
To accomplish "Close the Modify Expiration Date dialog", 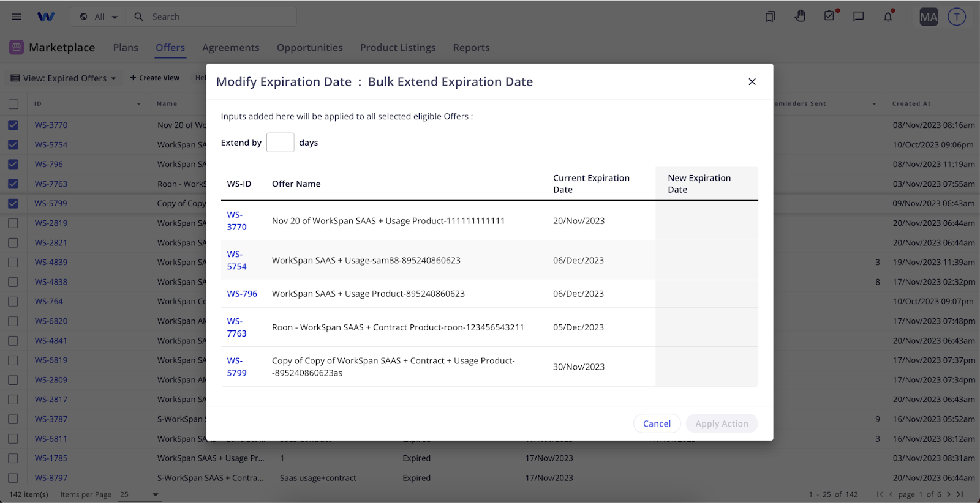I will coord(752,82).
